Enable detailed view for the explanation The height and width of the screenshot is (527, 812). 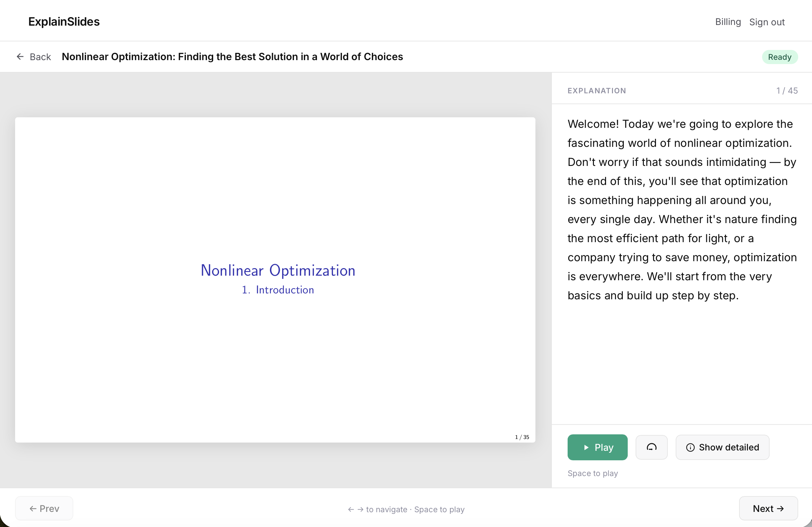722,447
